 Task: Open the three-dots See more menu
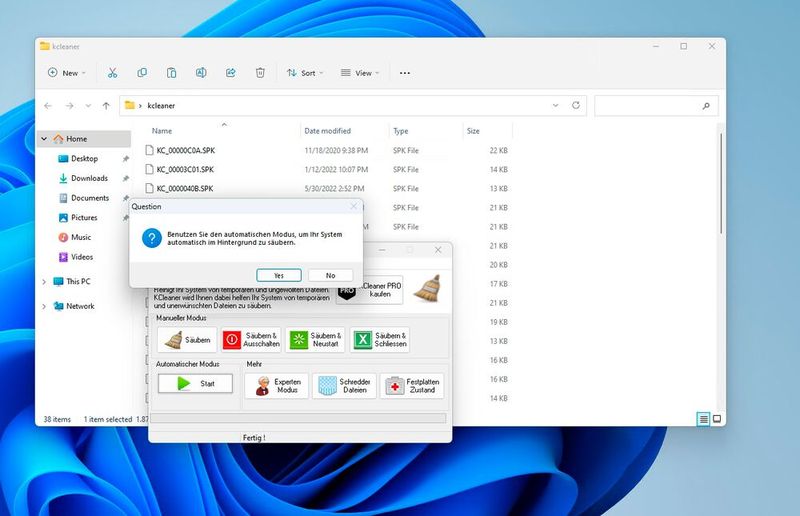pos(405,73)
